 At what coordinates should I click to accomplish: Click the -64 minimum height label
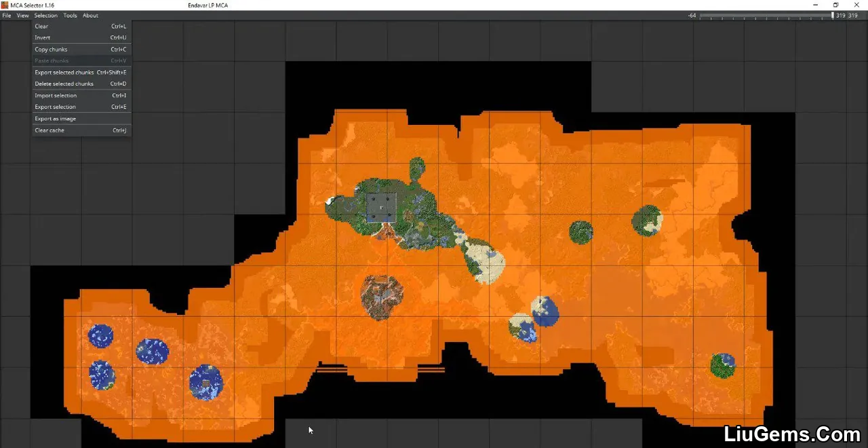692,16
